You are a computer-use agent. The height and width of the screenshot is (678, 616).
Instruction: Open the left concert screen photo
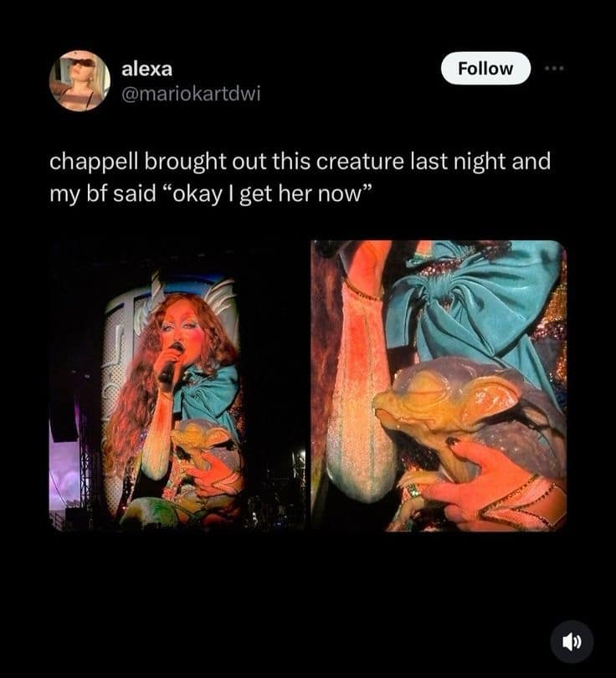point(177,386)
